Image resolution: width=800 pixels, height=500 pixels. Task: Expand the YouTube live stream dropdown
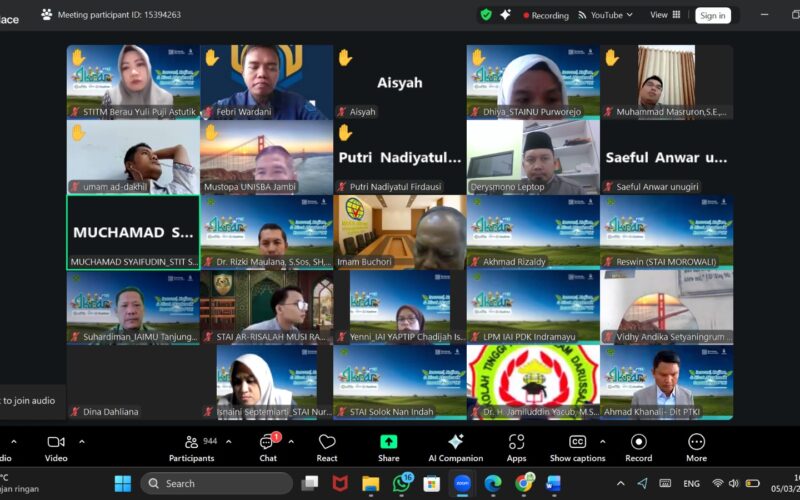629,15
